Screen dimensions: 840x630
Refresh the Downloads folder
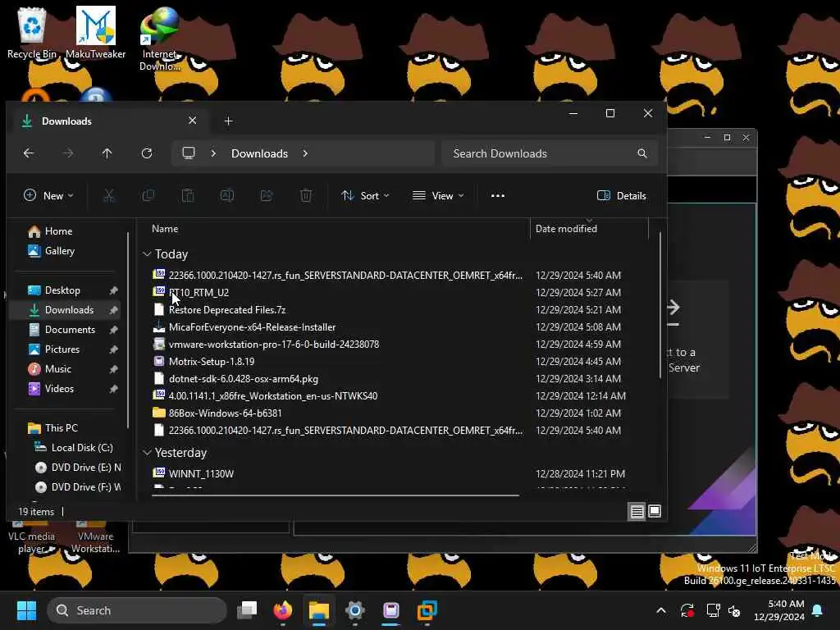pos(147,153)
